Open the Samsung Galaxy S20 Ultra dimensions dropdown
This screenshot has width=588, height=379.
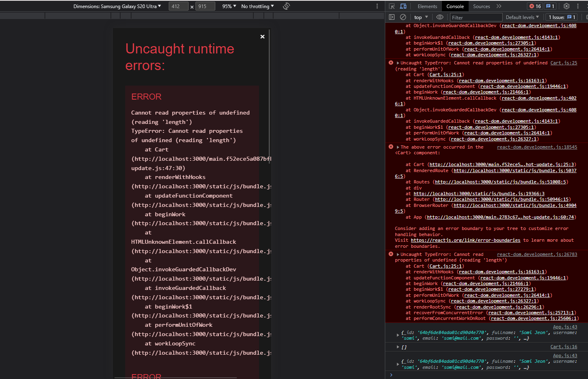pos(117,6)
